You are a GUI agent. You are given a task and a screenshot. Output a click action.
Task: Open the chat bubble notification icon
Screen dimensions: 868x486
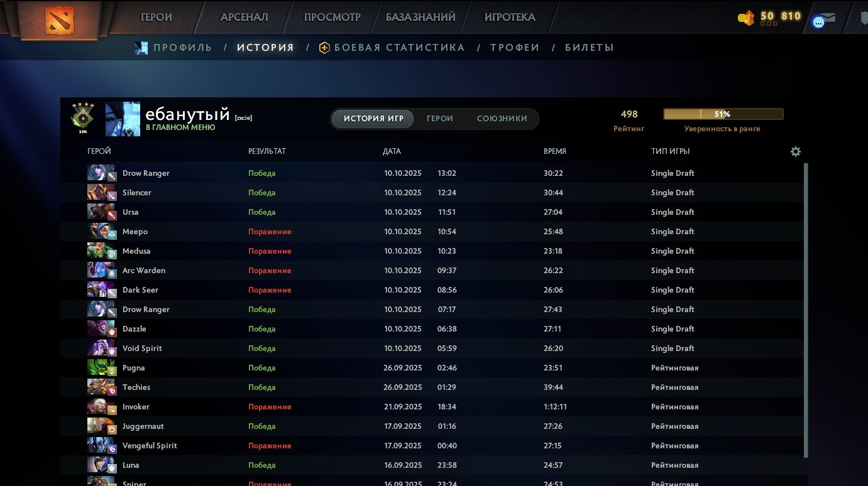(818, 23)
